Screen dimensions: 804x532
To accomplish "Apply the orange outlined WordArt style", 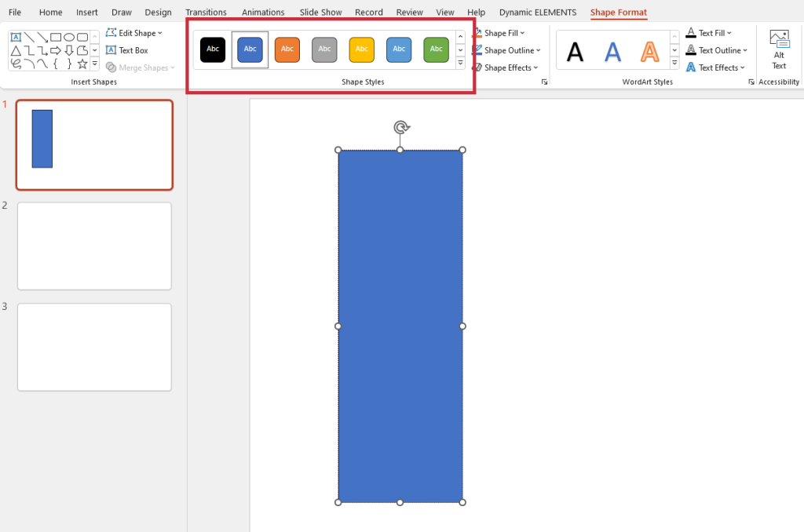I will pyautogui.click(x=649, y=52).
